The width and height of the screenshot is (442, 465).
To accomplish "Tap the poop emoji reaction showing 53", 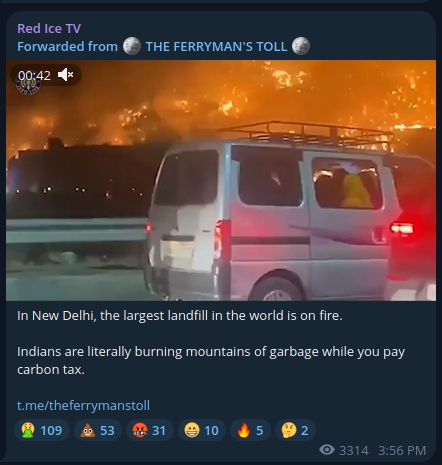I will (98, 430).
